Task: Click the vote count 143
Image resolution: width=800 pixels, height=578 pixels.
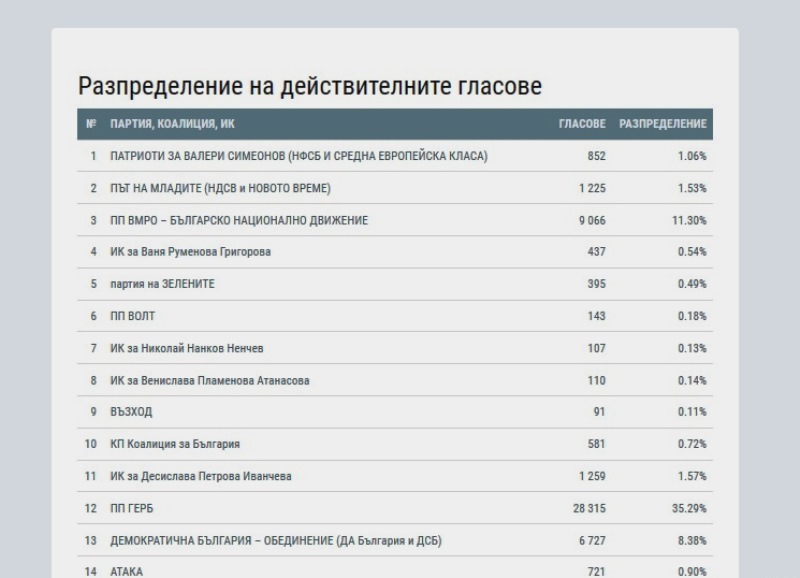Action: pyautogui.click(x=596, y=316)
